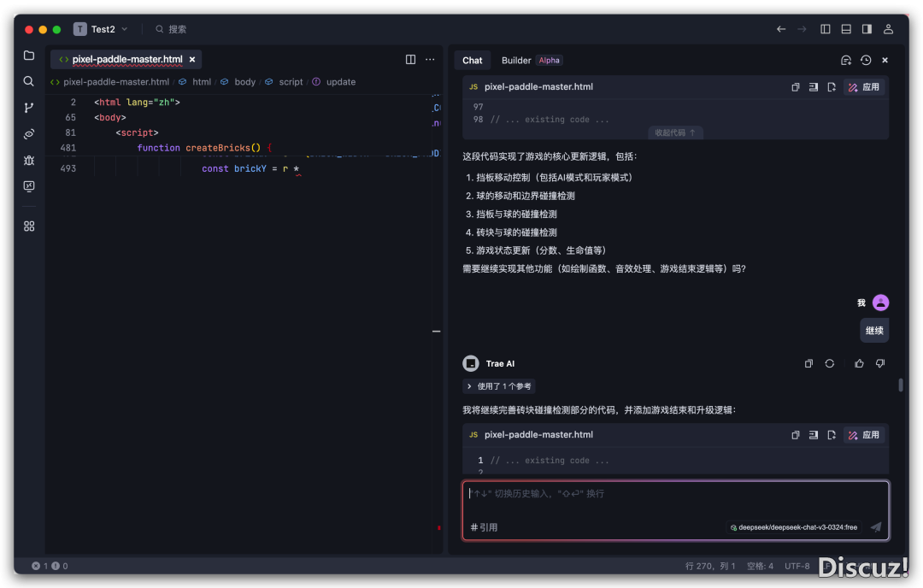Apply the lower code block (应用)
The image size is (923, 588).
tap(863, 435)
